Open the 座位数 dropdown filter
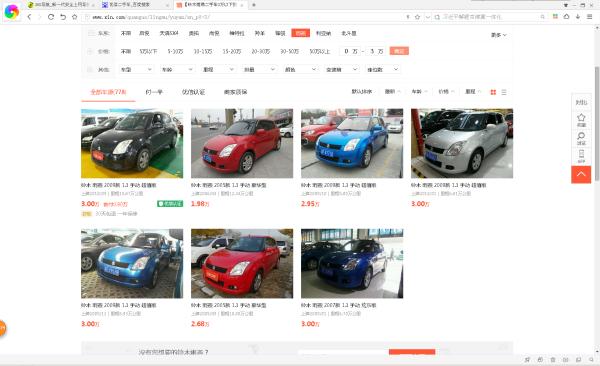The height and width of the screenshot is (366, 600). [383, 69]
